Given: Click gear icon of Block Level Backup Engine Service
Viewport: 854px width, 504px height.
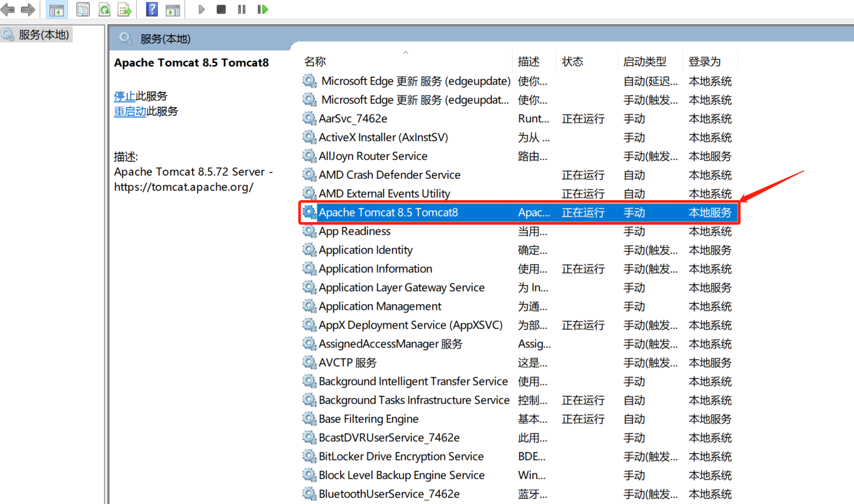Looking at the screenshot, I should click(x=310, y=475).
